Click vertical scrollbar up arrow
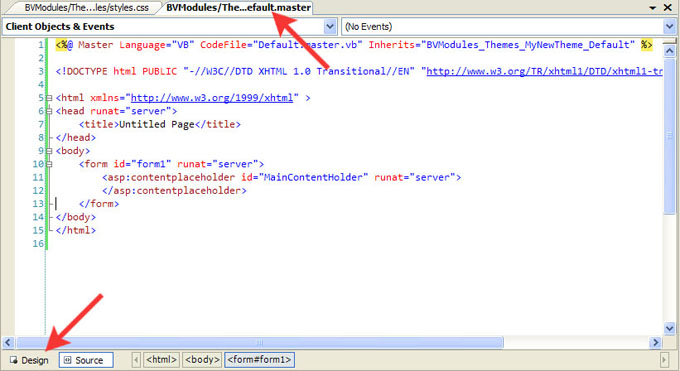 (669, 51)
